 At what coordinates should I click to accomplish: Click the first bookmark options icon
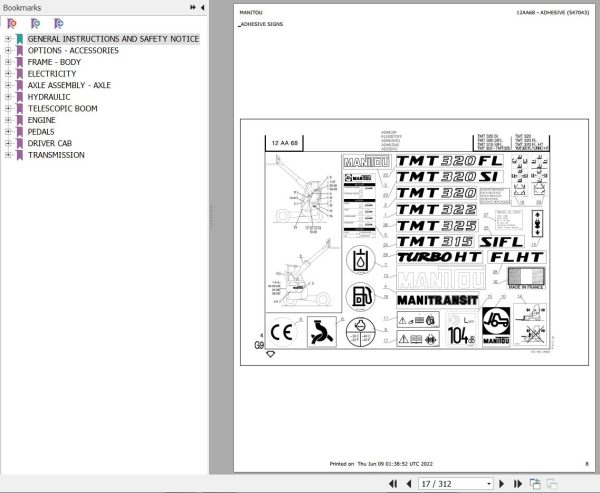pyautogui.click(x=12, y=24)
